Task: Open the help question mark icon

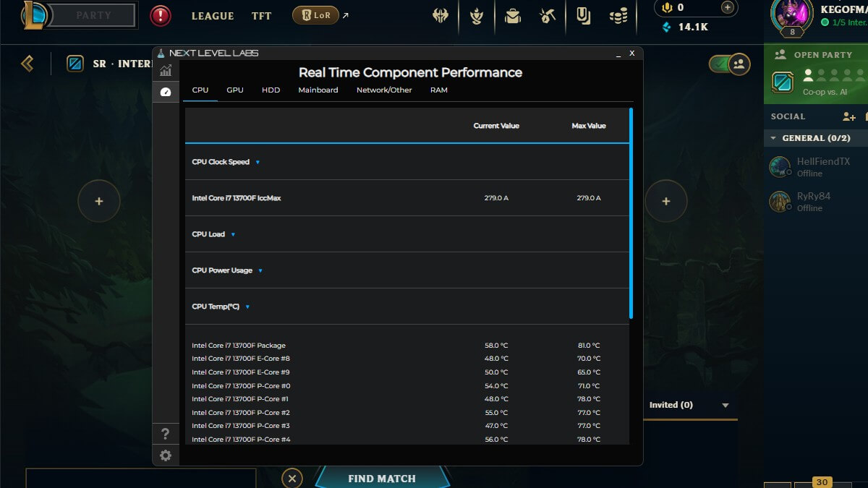Action: point(166,433)
